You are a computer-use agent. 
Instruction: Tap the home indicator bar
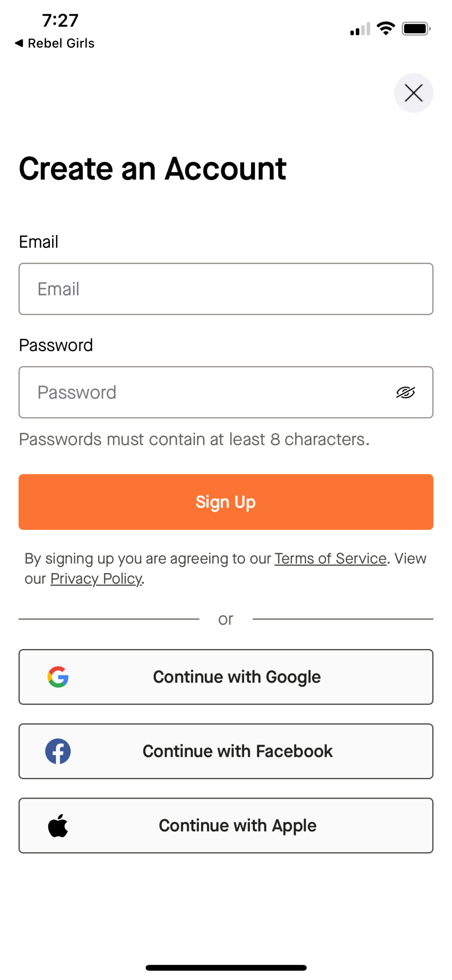pos(226,967)
